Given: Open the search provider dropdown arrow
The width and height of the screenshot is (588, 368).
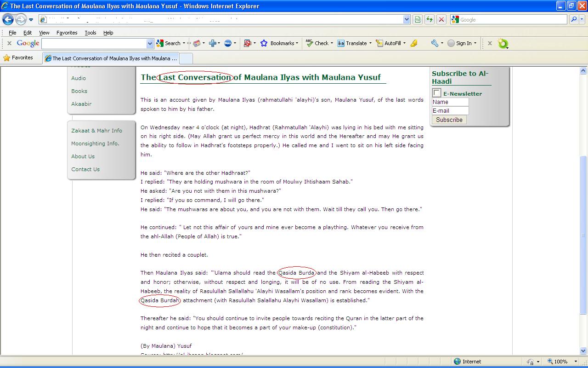Looking at the screenshot, I should coord(582,19).
